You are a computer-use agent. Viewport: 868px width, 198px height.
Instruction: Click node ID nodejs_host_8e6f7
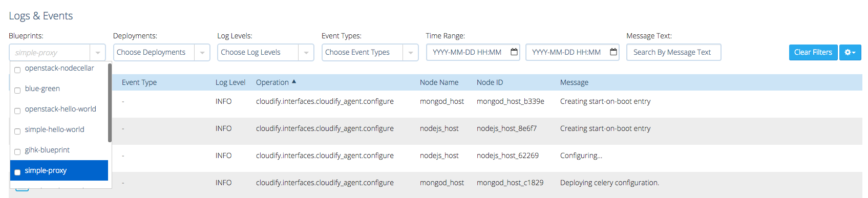point(506,128)
